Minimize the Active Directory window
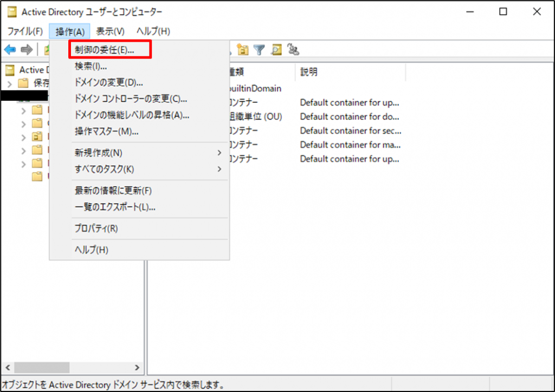This screenshot has width=555, height=392. pos(470,12)
